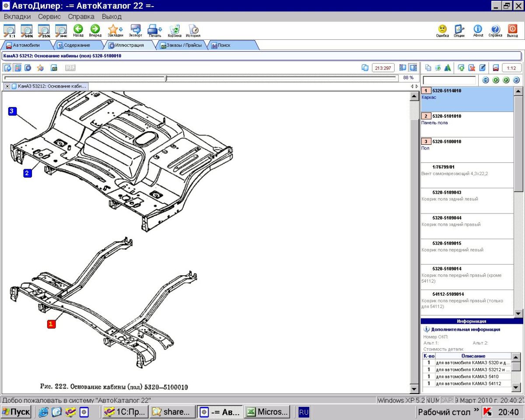The height and width of the screenshot is (420, 525).
Task: Open the Выход menu item
Action: (x=112, y=17)
